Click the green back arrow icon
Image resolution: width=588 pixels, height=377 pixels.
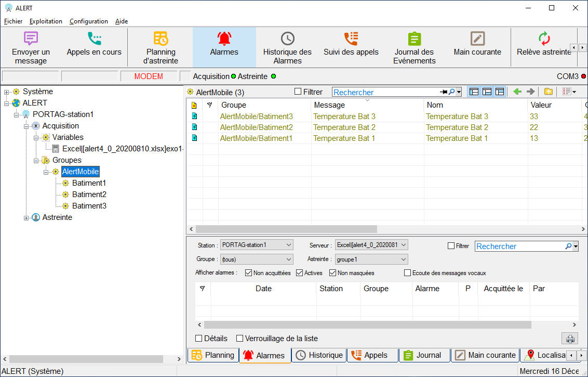point(517,92)
